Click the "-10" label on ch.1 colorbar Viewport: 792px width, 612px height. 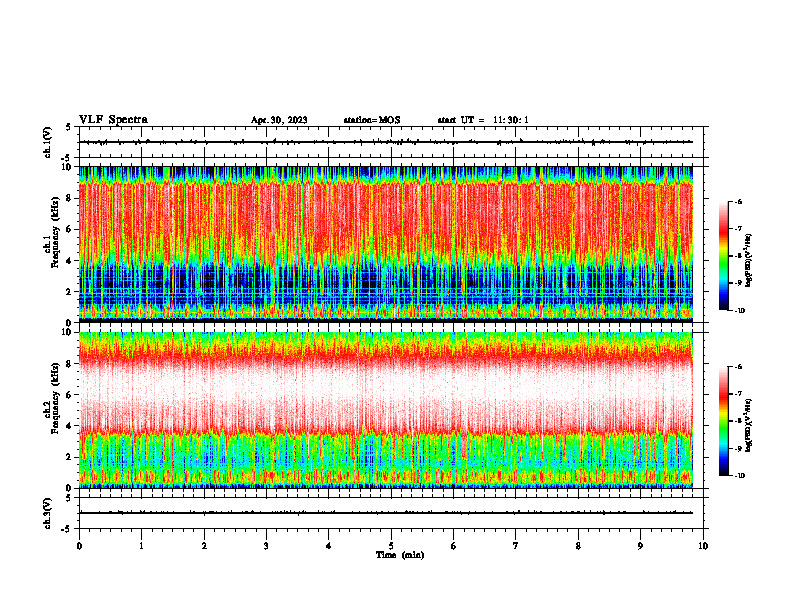(x=740, y=311)
